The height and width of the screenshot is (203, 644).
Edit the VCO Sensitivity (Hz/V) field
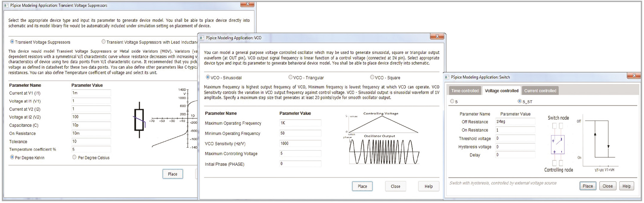(x=300, y=143)
